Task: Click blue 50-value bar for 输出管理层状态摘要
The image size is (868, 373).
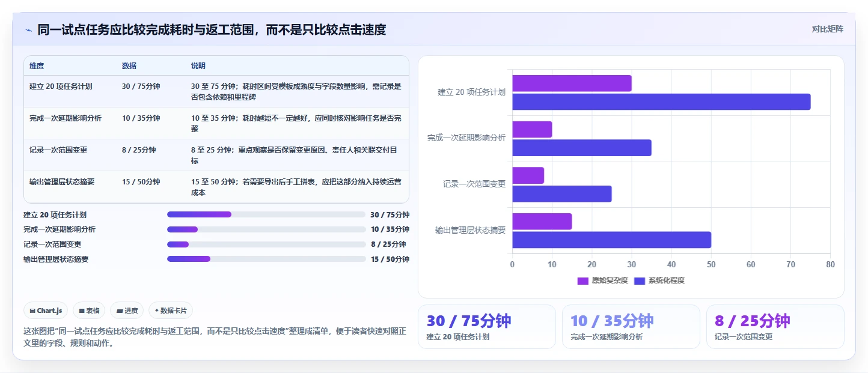Action: 611,240
